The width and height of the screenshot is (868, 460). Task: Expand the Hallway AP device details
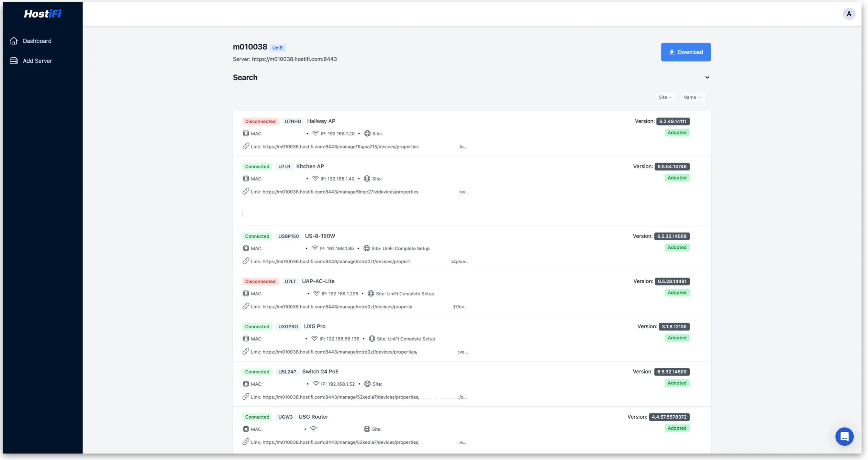pos(321,121)
